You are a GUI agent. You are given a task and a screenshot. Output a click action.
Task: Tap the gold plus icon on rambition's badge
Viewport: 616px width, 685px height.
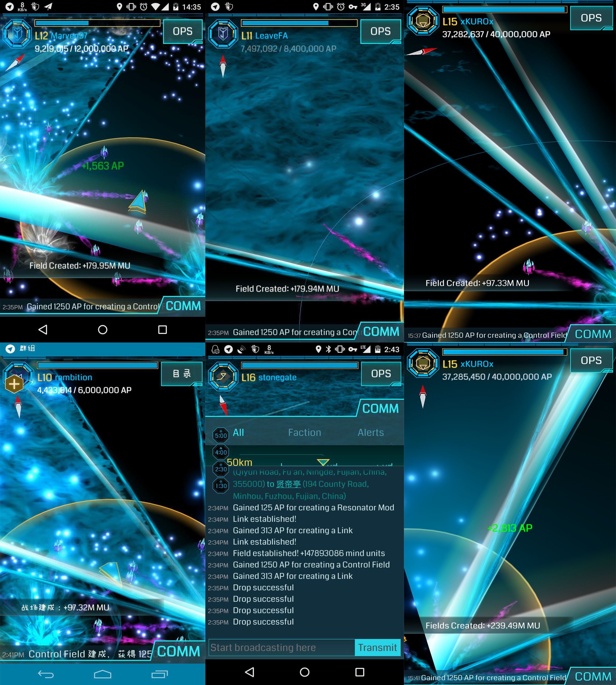pyautogui.click(x=14, y=384)
